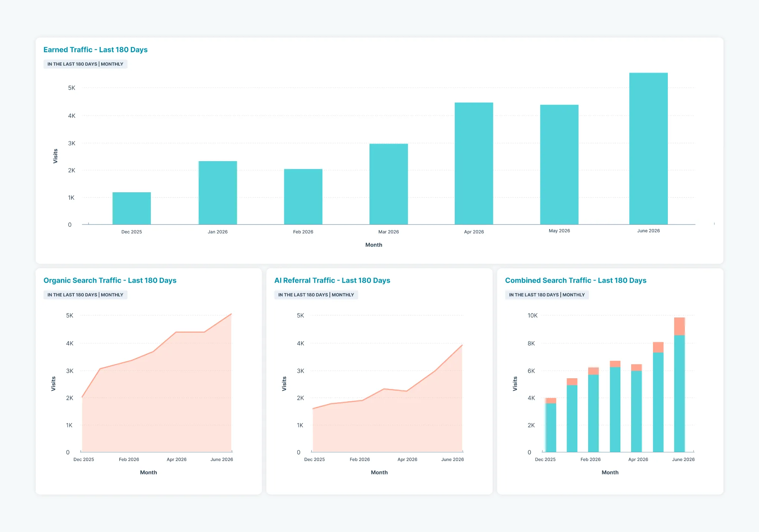Image resolution: width=759 pixels, height=532 pixels.
Task: Click the 'Jan 2026' axis label in Earned Traffic
Action: tap(218, 232)
